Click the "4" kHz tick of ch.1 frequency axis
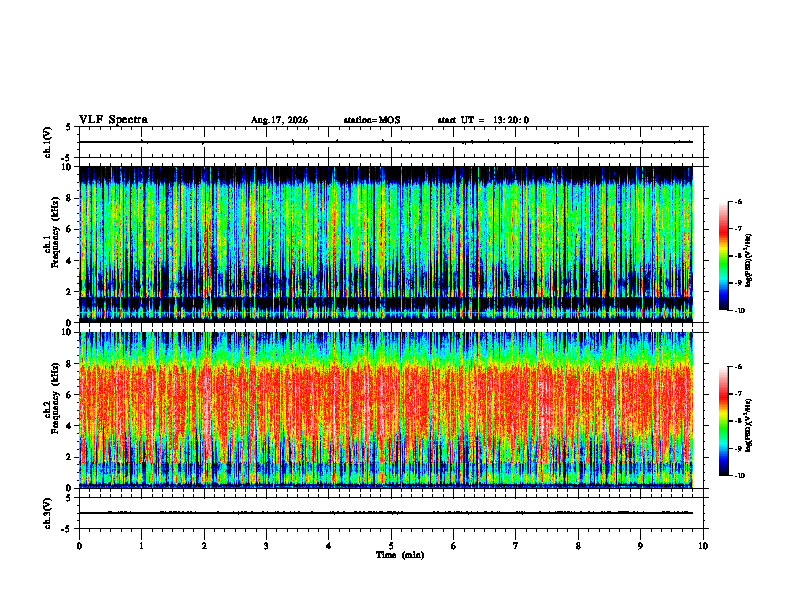 (x=70, y=260)
